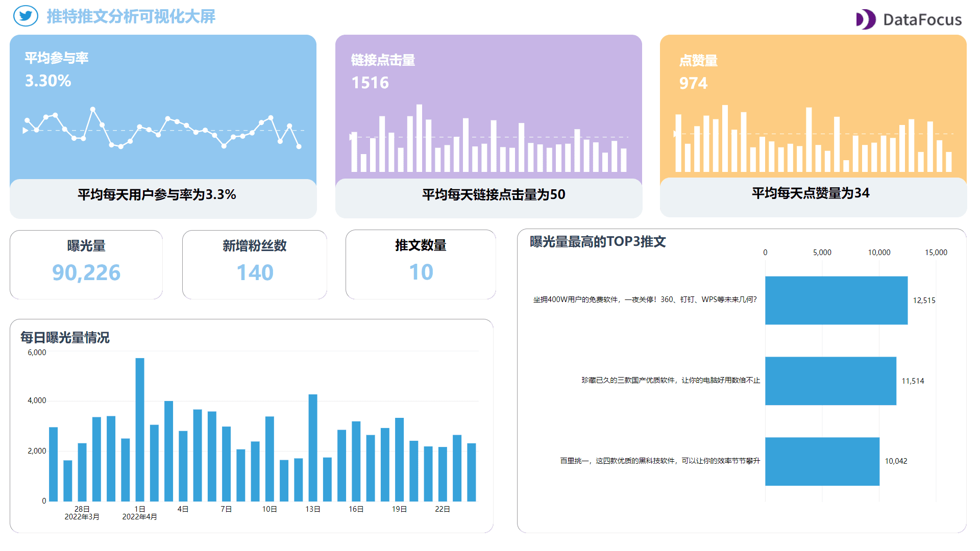Click the dashboard title 推特推文分析可视化大屏

(x=131, y=16)
